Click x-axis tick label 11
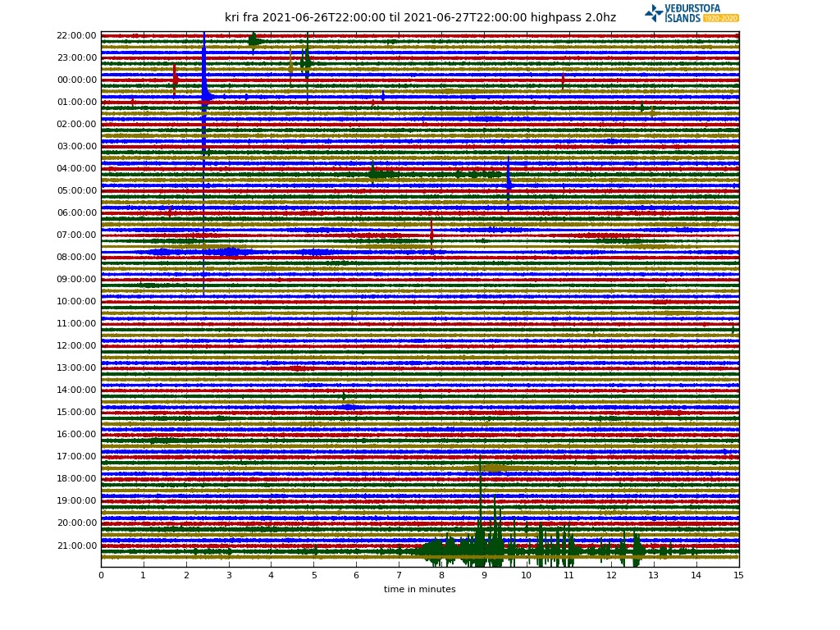Screen dimensions: 840x630 (x=569, y=575)
